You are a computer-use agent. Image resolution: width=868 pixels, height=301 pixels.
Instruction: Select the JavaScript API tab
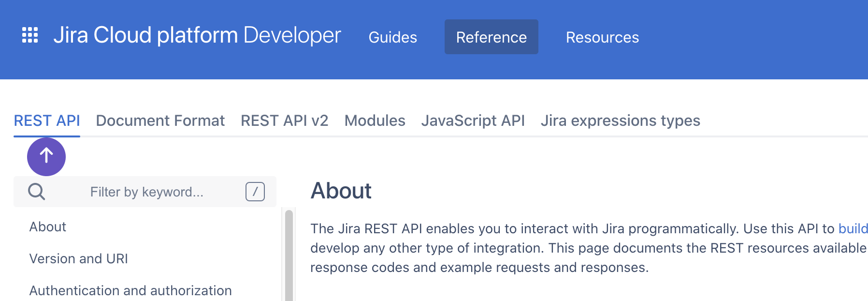(x=473, y=120)
